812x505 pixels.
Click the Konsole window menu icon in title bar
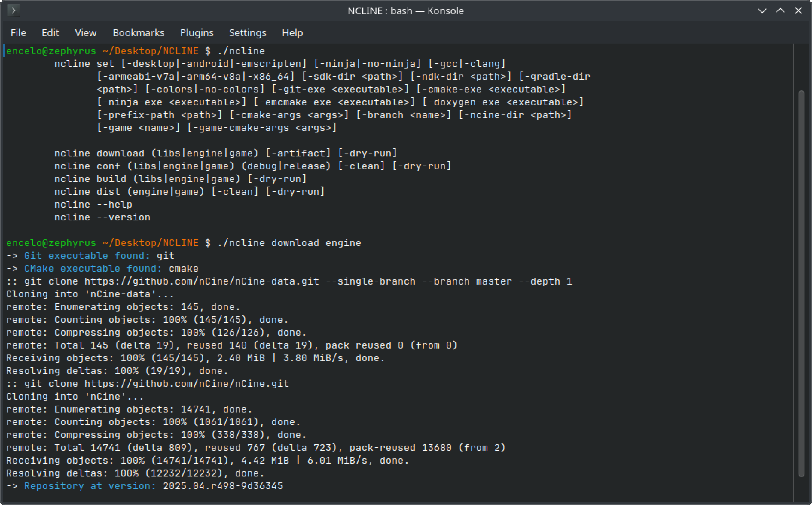pyautogui.click(x=13, y=11)
